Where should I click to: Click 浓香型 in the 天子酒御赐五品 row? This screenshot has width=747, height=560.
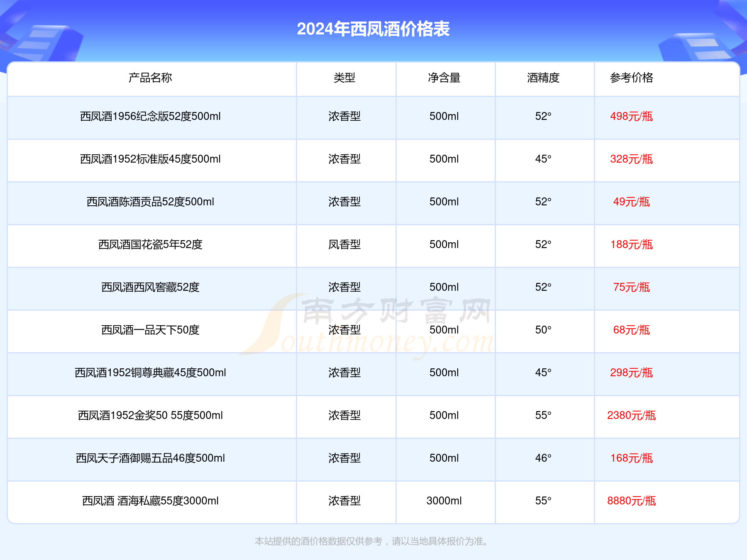[x=344, y=458]
